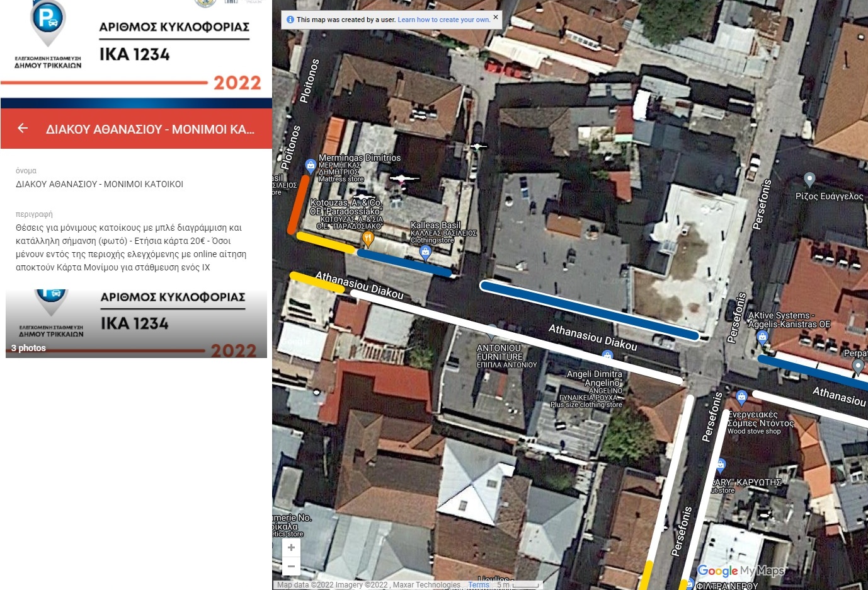This screenshot has width=868, height=590.
Task: Click the Mermingas Dimitrios store pin
Action: 310,166
